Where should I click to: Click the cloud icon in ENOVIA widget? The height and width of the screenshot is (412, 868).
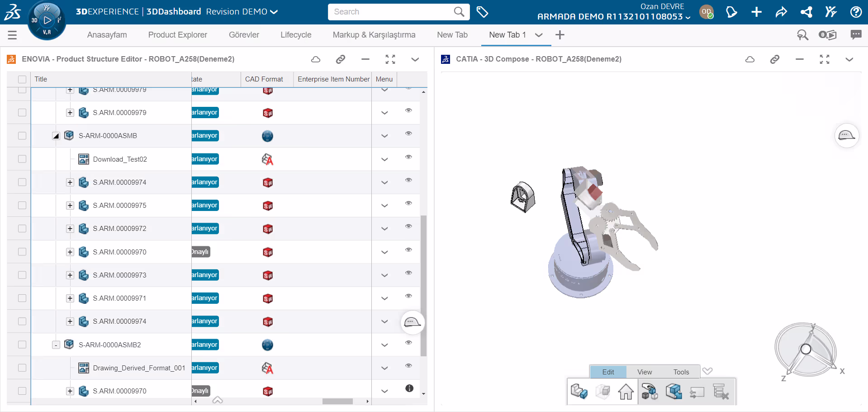coord(316,59)
